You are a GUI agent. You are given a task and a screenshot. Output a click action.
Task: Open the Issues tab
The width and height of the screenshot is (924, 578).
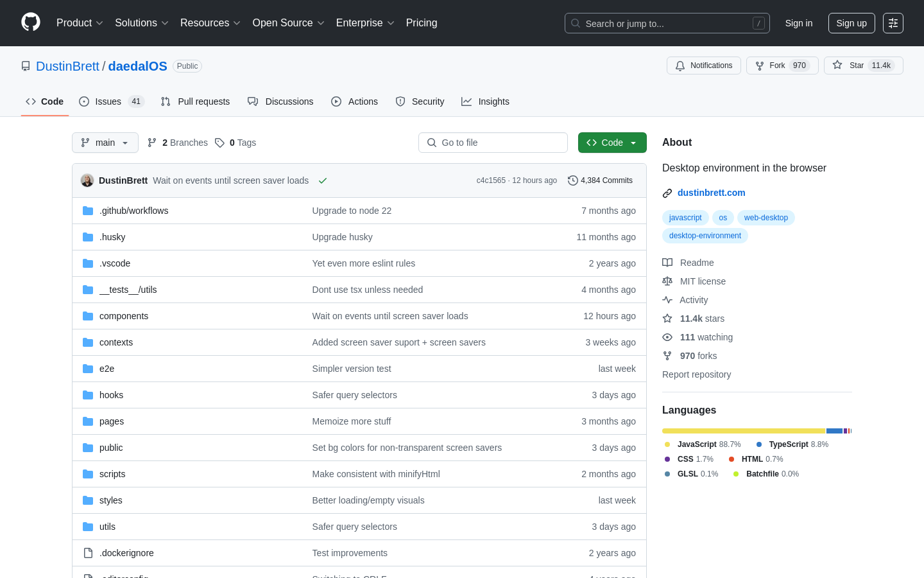112,101
